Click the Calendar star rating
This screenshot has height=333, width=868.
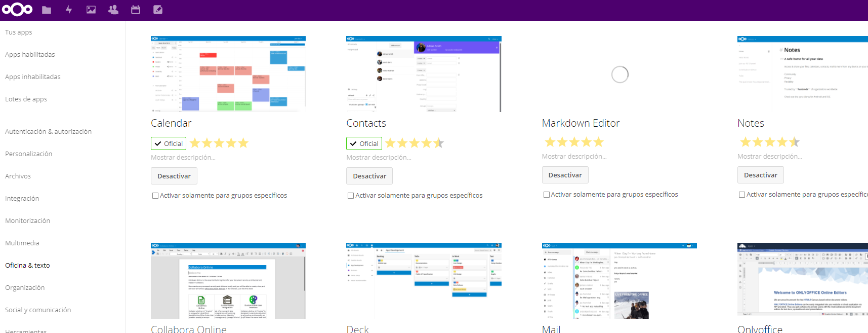[219, 143]
